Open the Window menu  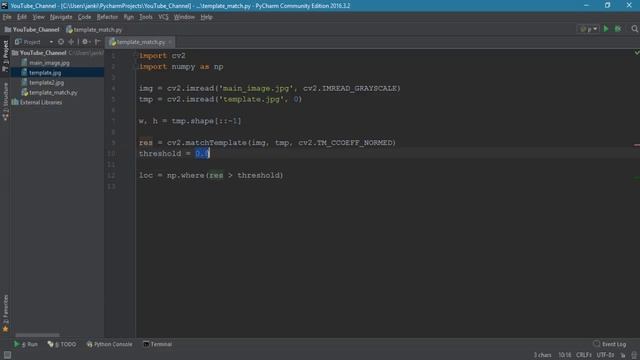(x=184, y=17)
